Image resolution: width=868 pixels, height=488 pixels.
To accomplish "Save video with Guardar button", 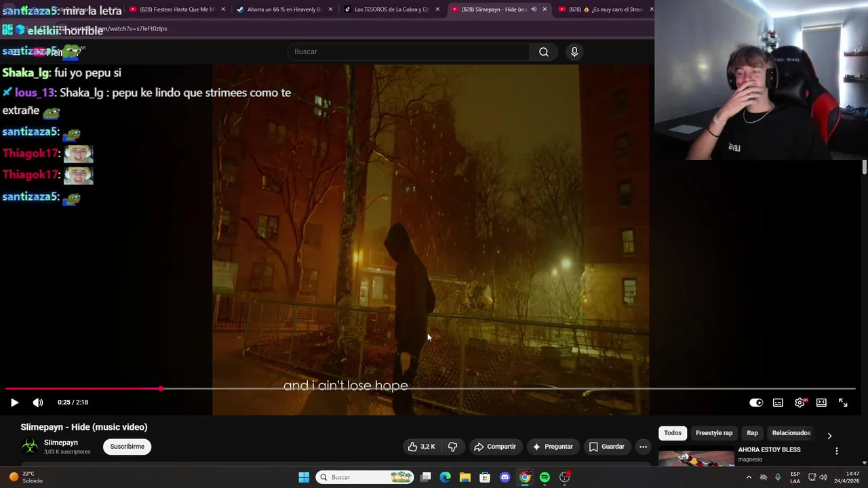I will pos(607,447).
